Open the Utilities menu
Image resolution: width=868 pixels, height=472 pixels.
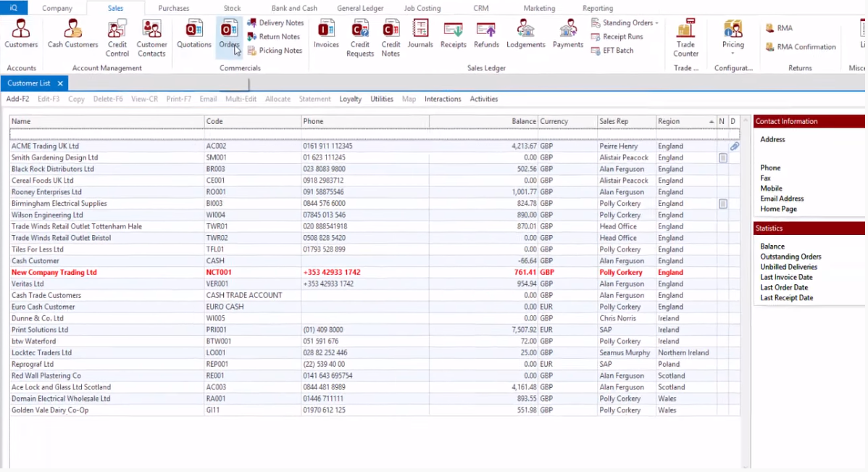point(382,99)
